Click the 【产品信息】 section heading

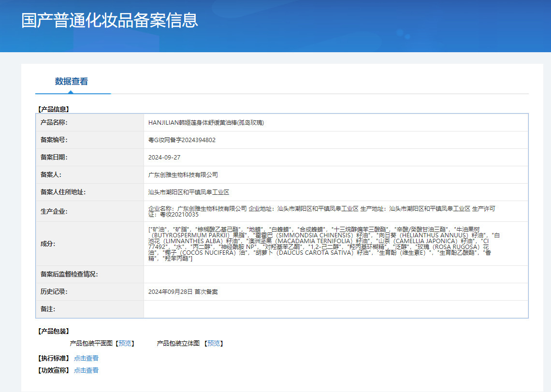click(54, 109)
